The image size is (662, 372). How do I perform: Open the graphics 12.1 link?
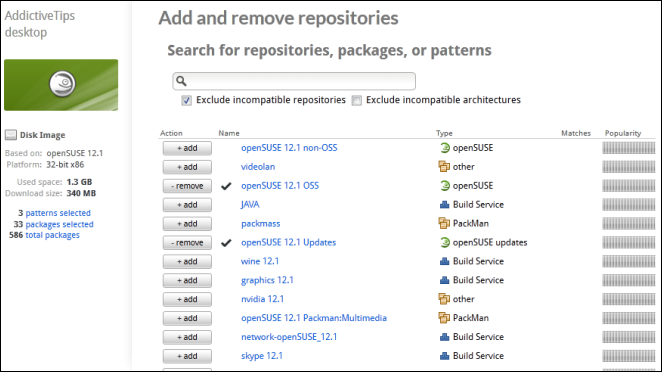267,280
